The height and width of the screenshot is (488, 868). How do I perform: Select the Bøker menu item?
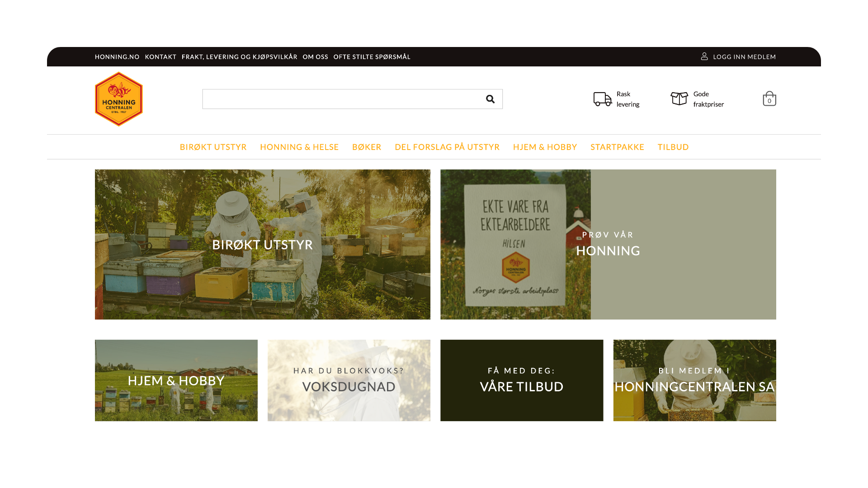[367, 147]
